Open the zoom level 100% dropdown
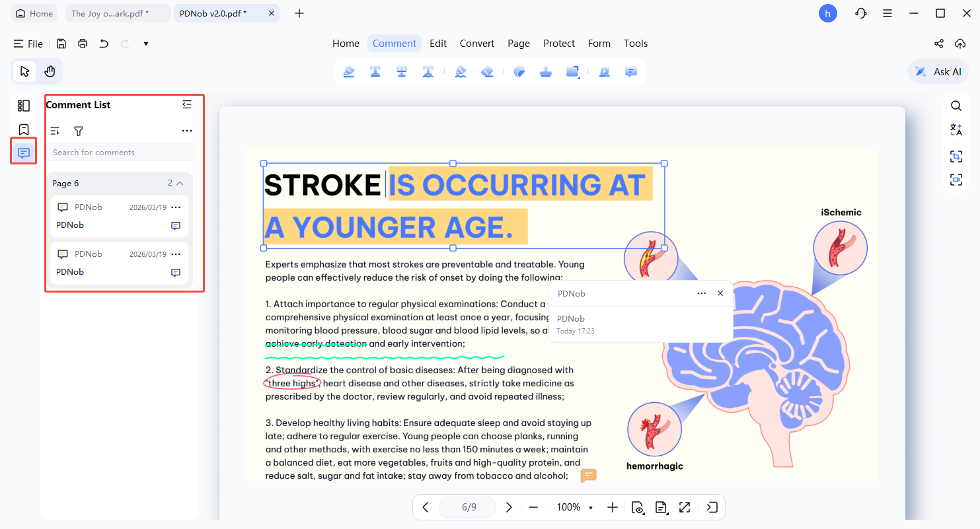Image resolution: width=980 pixels, height=529 pixels. [x=590, y=508]
